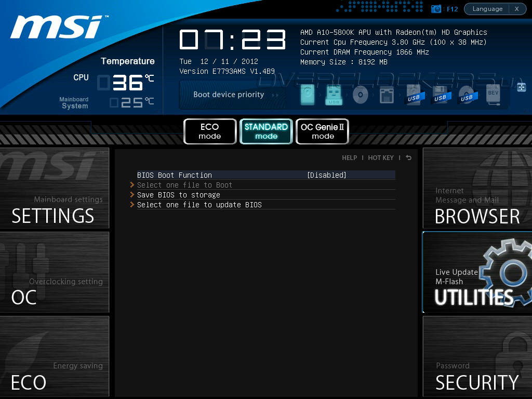532x399 pixels.
Task: Select the USB flash drive boot icon
Action: pos(334,95)
